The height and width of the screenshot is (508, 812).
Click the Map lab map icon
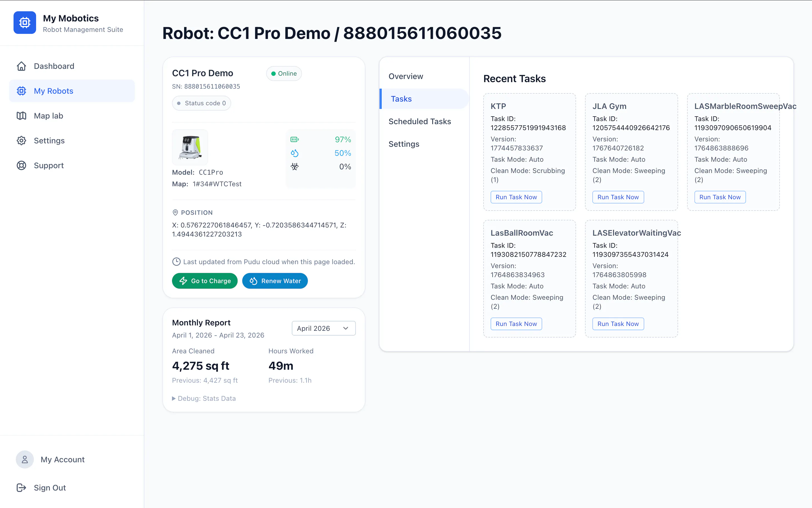(x=21, y=116)
